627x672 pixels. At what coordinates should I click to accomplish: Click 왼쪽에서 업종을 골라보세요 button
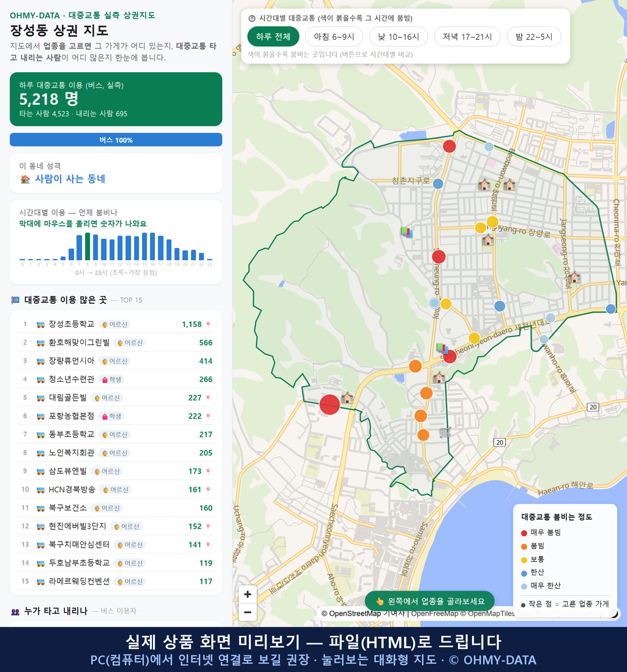coord(430,601)
